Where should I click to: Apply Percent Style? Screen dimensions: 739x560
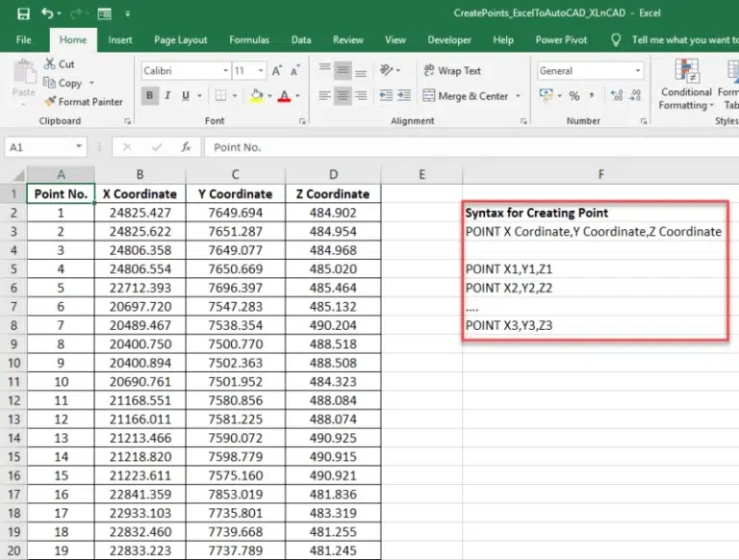(x=574, y=96)
